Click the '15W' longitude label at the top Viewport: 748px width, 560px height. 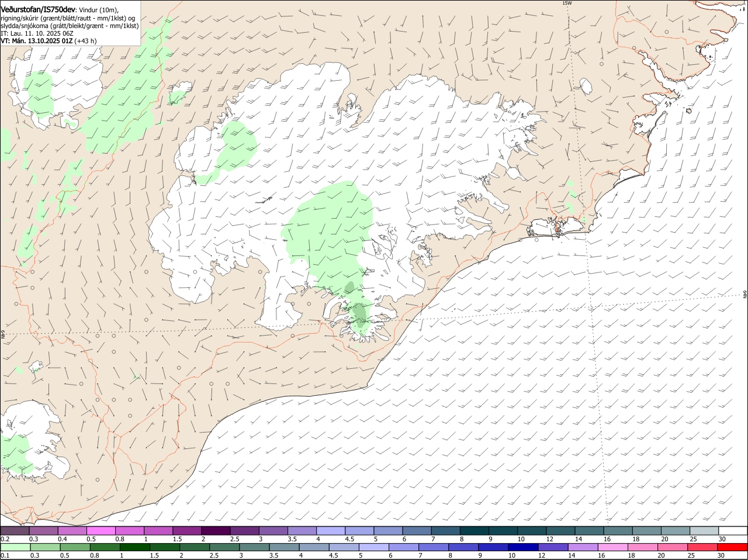click(x=566, y=4)
